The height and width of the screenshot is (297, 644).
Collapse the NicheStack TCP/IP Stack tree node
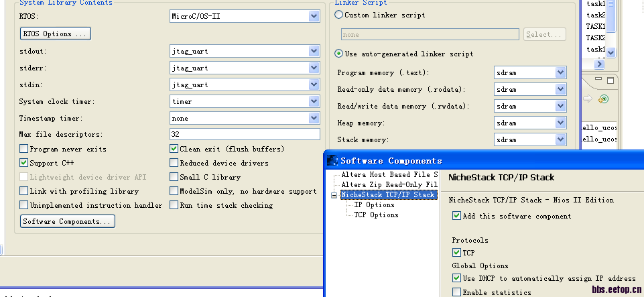334,196
